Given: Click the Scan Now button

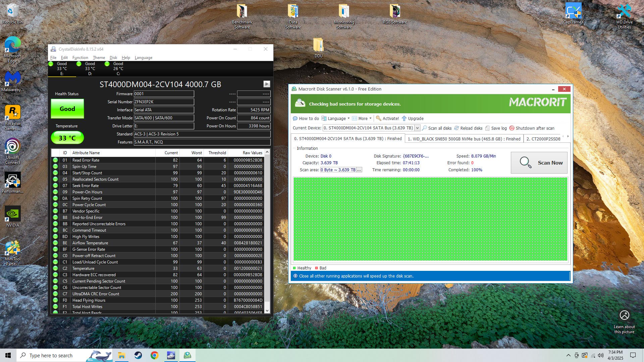Looking at the screenshot, I should pyautogui.click(x=539, y=163).
